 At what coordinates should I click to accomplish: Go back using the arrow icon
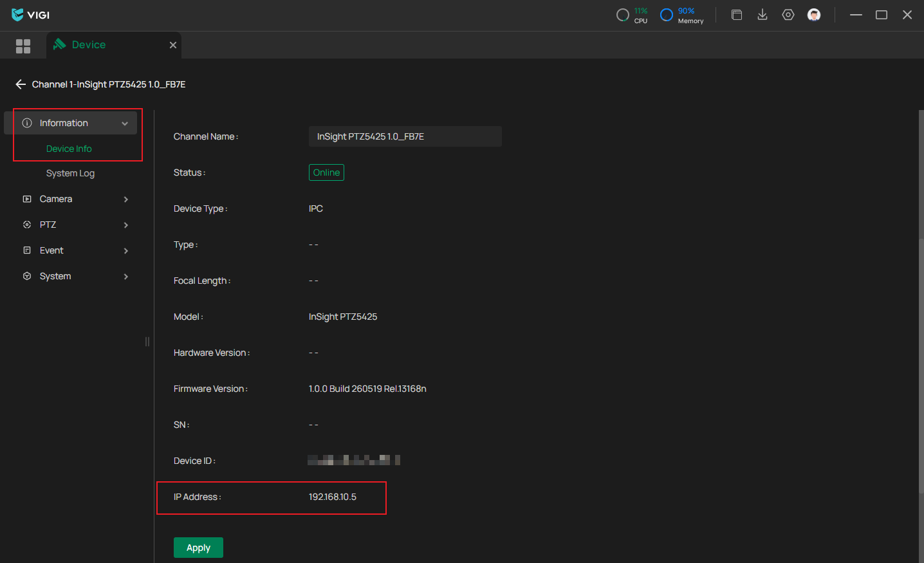click(21, 84)
